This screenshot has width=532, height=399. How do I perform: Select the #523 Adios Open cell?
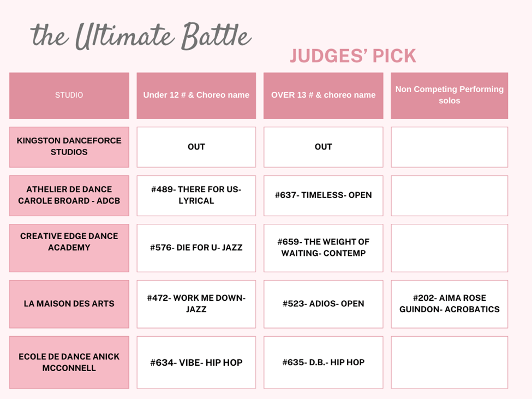(x=323, y=303)
